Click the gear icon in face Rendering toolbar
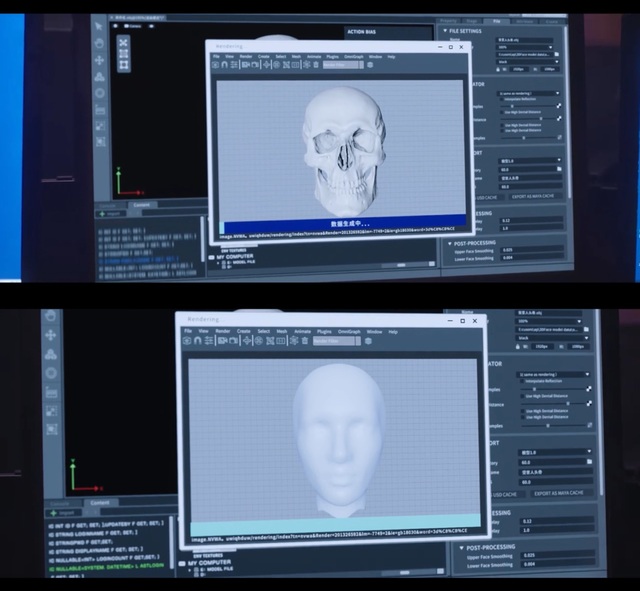This screenshot has width=640, height=591. (x=369, y=341)
